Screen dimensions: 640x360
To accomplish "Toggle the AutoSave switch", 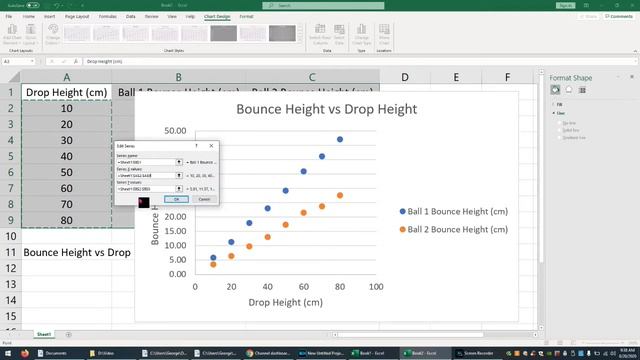I will click(x=33, y=5).
